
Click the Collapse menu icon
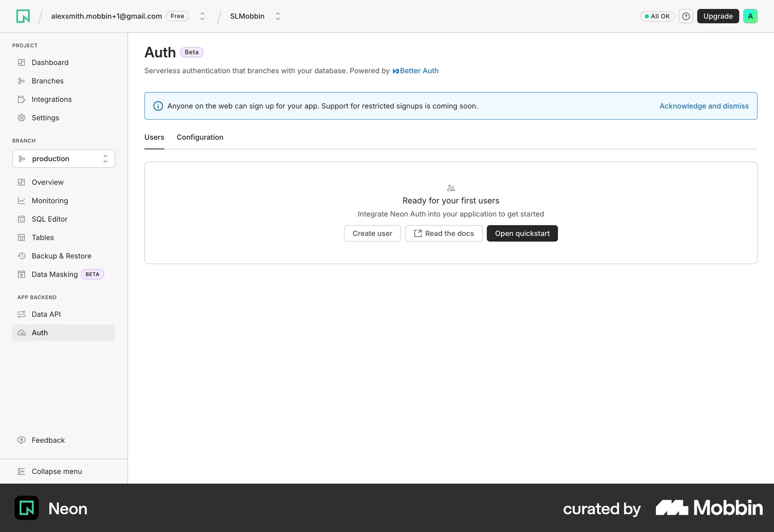[x=21, y=472]
